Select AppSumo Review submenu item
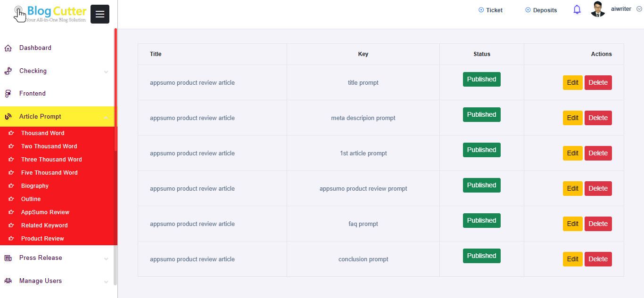 coord(45,212)
